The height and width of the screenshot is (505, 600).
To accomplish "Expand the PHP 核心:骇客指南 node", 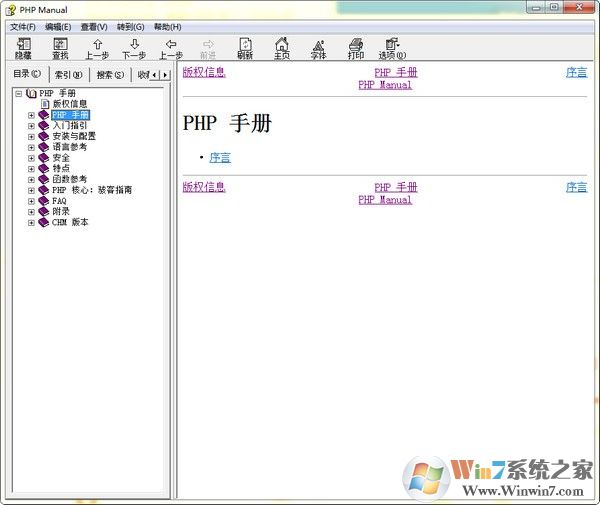I will (31, 190).
